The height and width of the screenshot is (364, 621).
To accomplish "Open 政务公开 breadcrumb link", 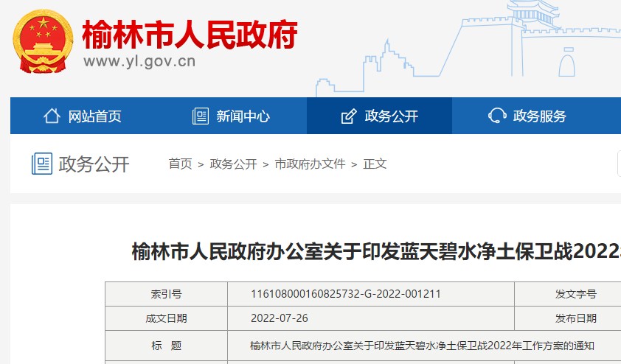I will click(x=233, y=164).
